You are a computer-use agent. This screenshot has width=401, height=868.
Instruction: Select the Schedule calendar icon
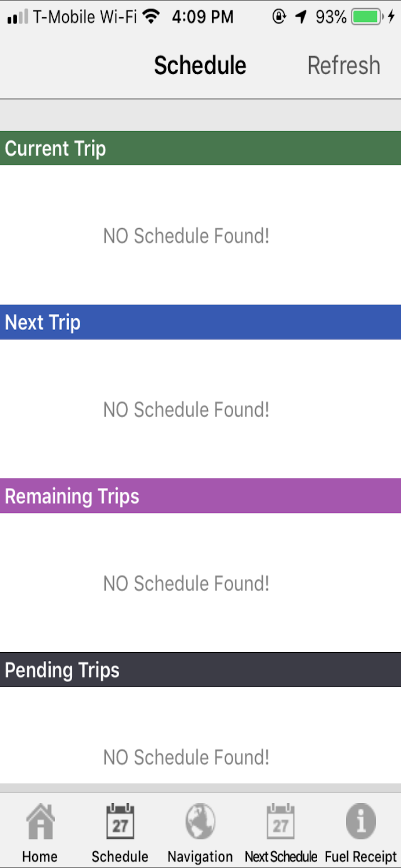[x=120, y=821]
